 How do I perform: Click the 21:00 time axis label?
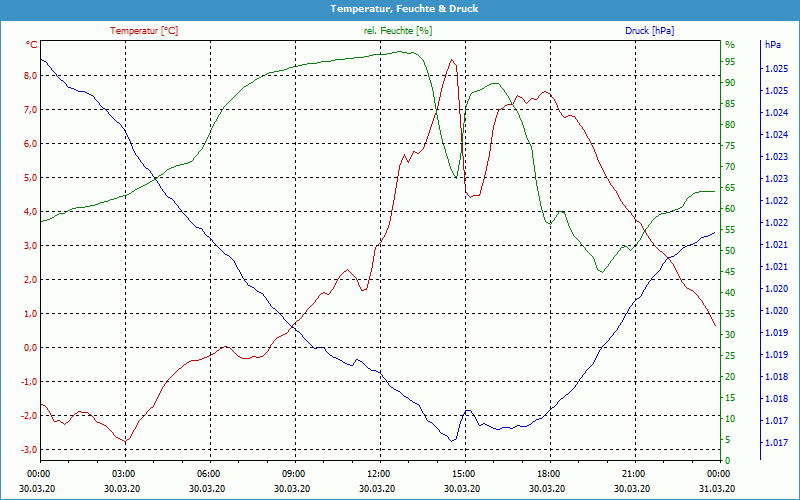[634, 474]
